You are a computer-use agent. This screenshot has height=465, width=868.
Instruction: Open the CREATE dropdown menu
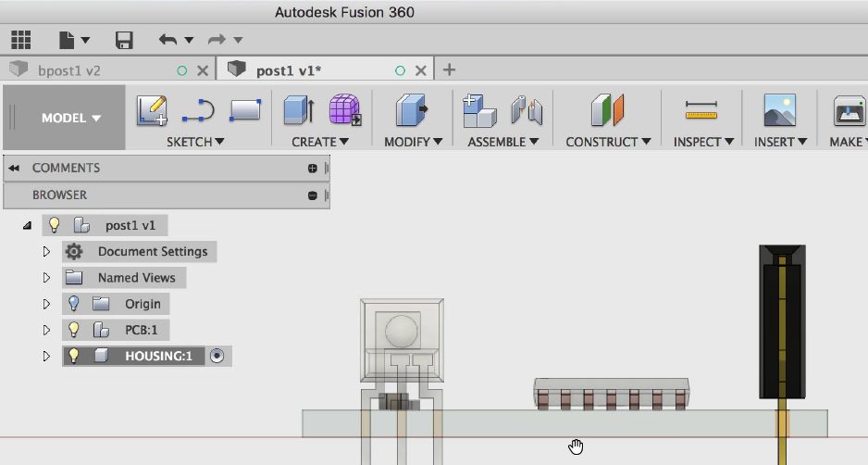point(320,142)
